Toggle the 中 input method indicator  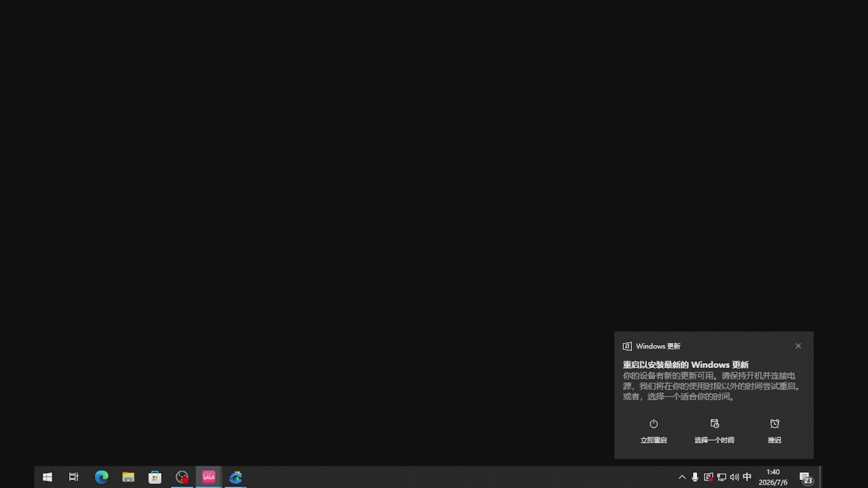747,477
